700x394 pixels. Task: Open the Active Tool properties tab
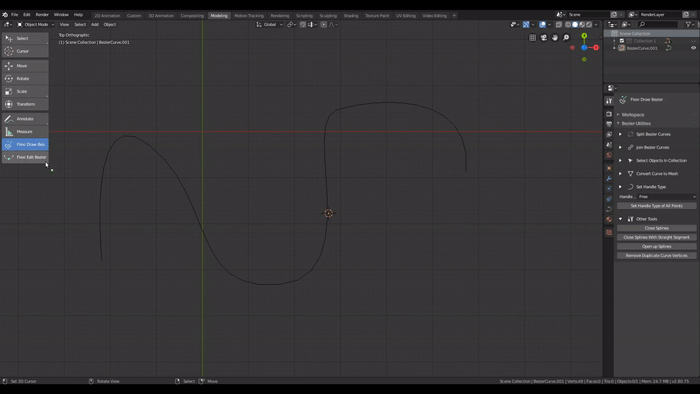click(x=609, y=101)
